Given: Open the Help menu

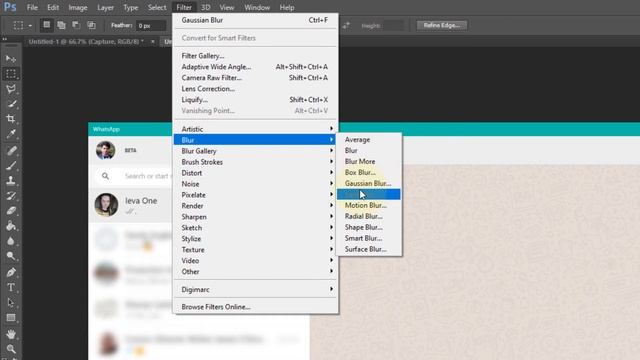Looking at the screenshot, I should (287, 7).
